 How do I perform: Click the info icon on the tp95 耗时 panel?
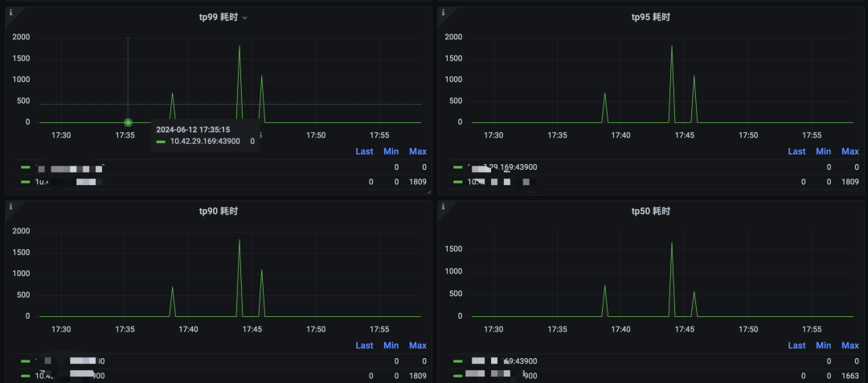click(x=443, y=12)
